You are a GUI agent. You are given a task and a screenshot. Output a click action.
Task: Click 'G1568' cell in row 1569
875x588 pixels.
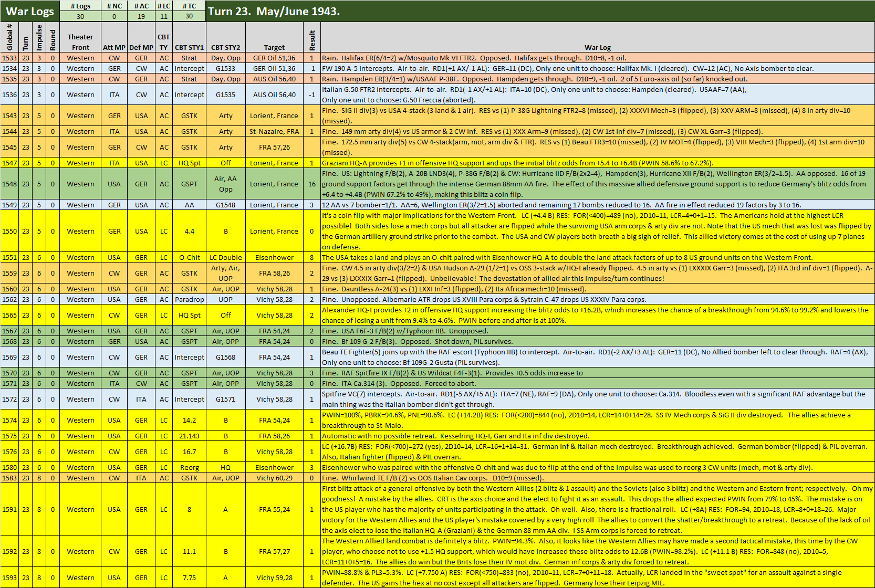point(226,357)
